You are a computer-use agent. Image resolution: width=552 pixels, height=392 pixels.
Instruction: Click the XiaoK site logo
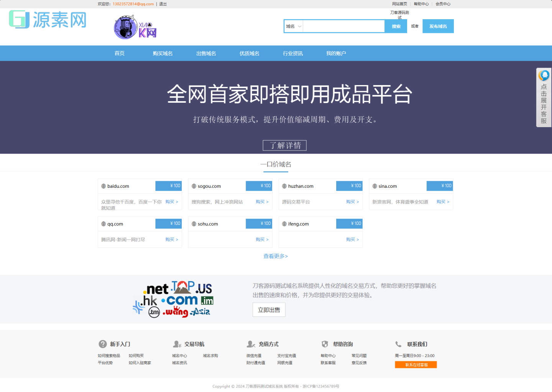click(x=135, y=27)
